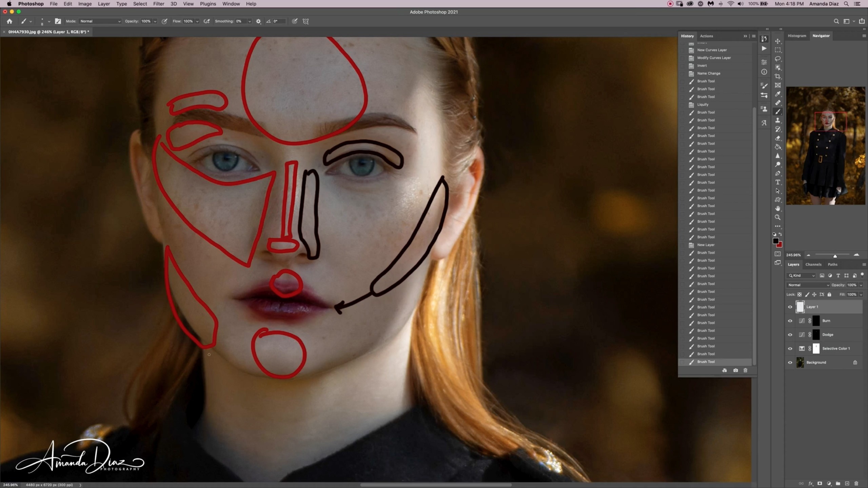Image resolution: width=868 pixels, height=488 pixels.
Task: Open the brush Mode dropdown
Action: click(100, 21)
